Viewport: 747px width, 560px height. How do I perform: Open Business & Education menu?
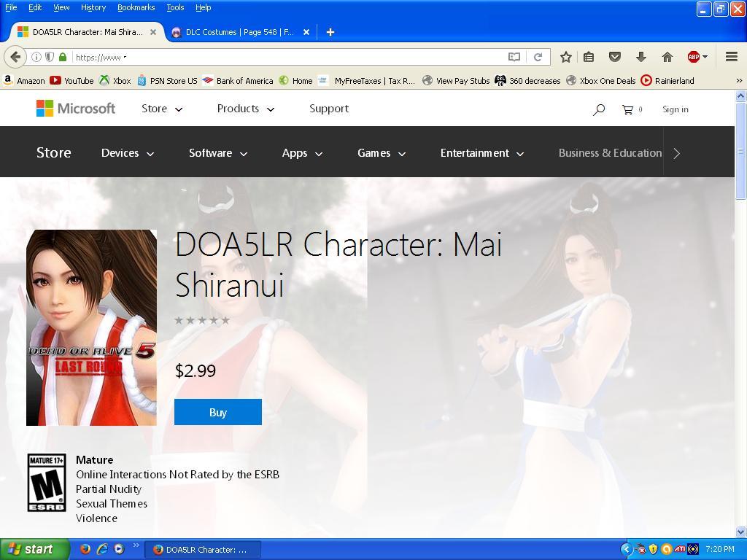(x=611, y=153)
